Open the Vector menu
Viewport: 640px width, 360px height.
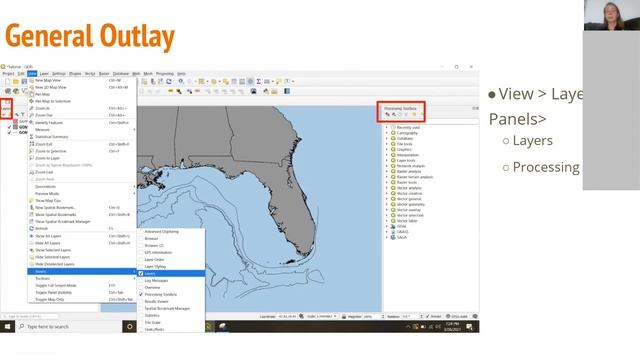point(90,73)
